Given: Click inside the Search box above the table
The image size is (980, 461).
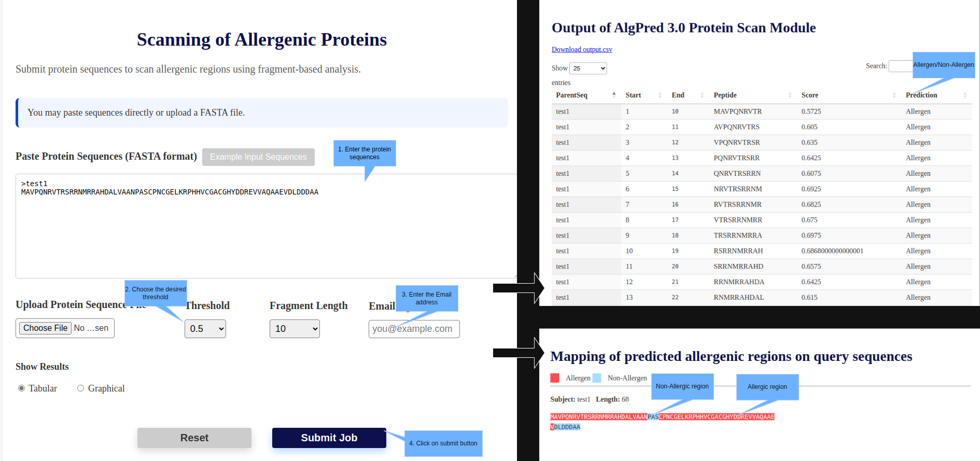Looking at the screenshot, I should (x=901, y=66).
